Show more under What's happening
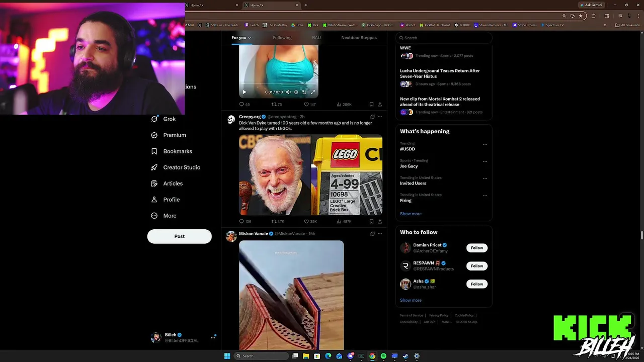This screenshot has height=362, width=644. pyautogui.click(x=411, y=214)
